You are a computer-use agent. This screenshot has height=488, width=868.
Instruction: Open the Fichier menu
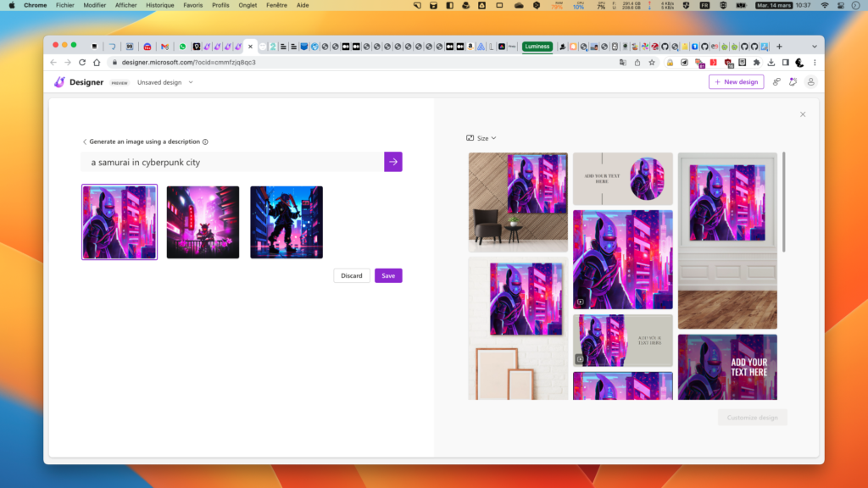tap(64, 5)
